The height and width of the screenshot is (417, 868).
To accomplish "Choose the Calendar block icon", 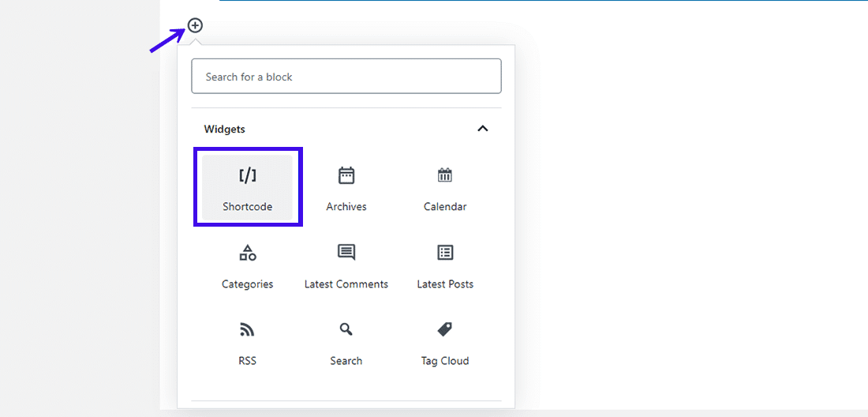I will coord(445,175).
